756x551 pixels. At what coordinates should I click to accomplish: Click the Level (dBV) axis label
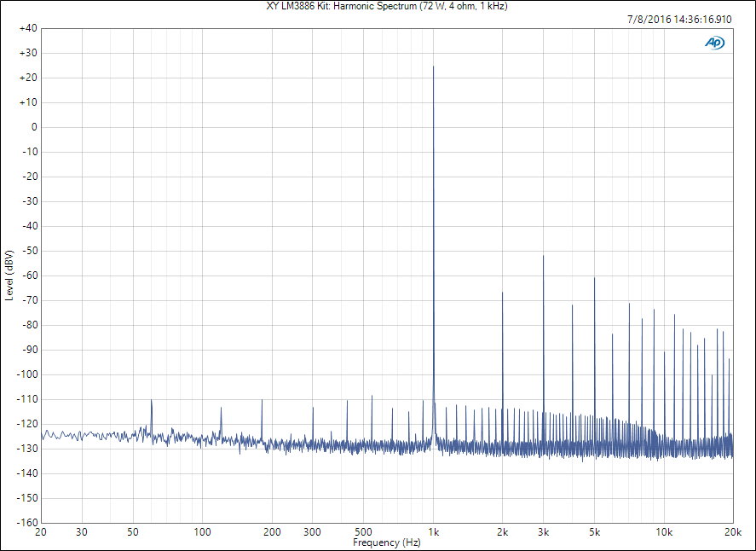point(9,275)
